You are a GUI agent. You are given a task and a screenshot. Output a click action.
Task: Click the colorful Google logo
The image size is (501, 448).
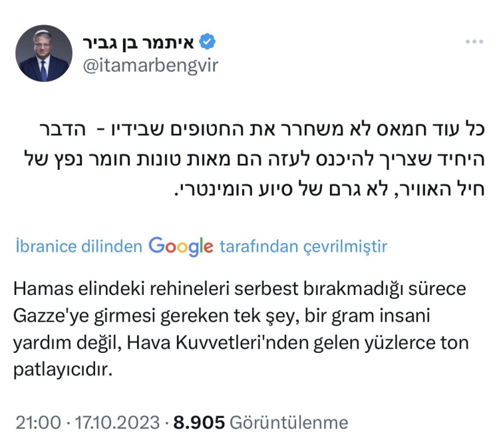click(x=180, y=247)
